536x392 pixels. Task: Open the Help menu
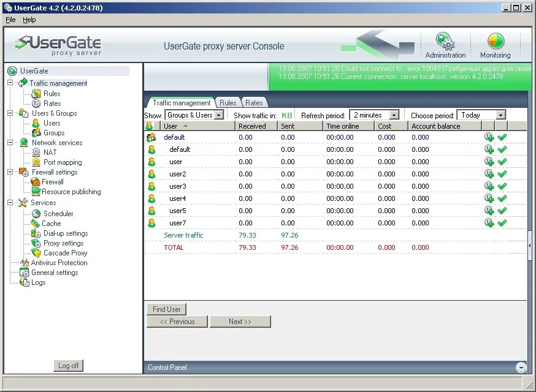[29, 20]
